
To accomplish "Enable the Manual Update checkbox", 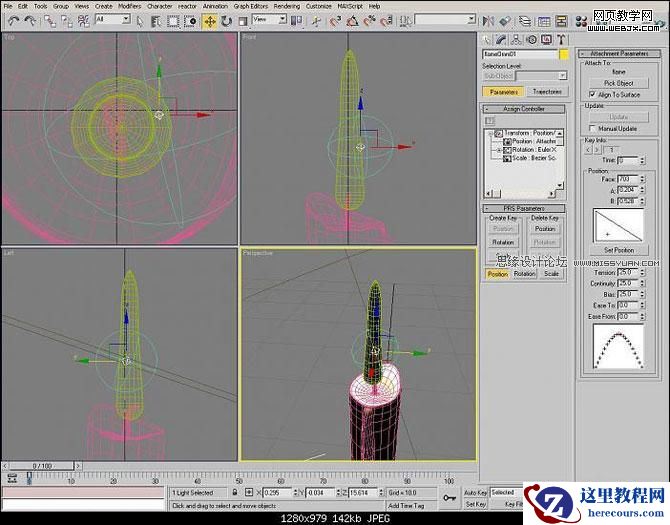I will (592, 128).
